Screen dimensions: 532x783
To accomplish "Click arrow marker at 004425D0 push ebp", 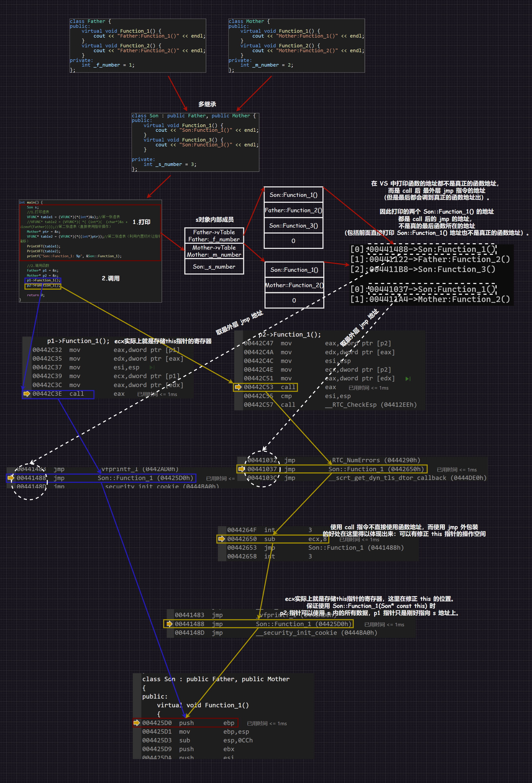I will pyautogui.click(x=136, y=722).
